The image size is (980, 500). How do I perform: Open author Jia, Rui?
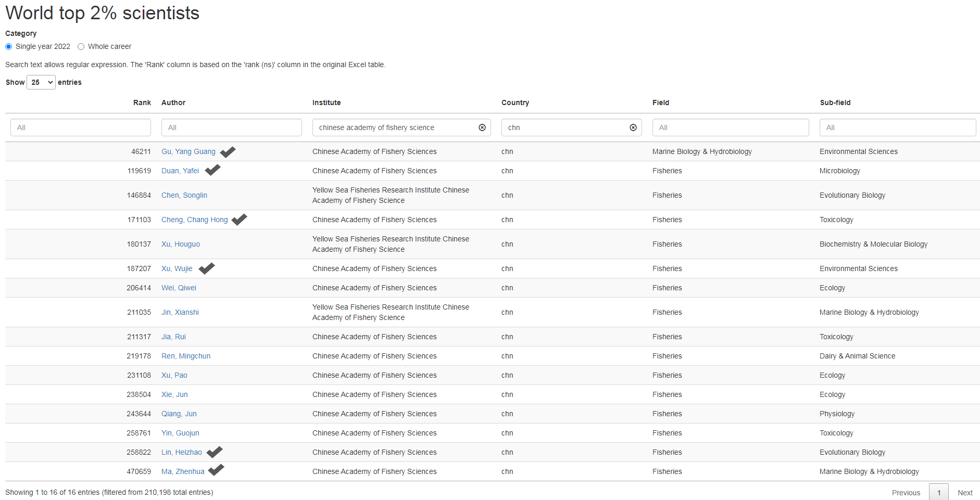click(x=173, y=337)
